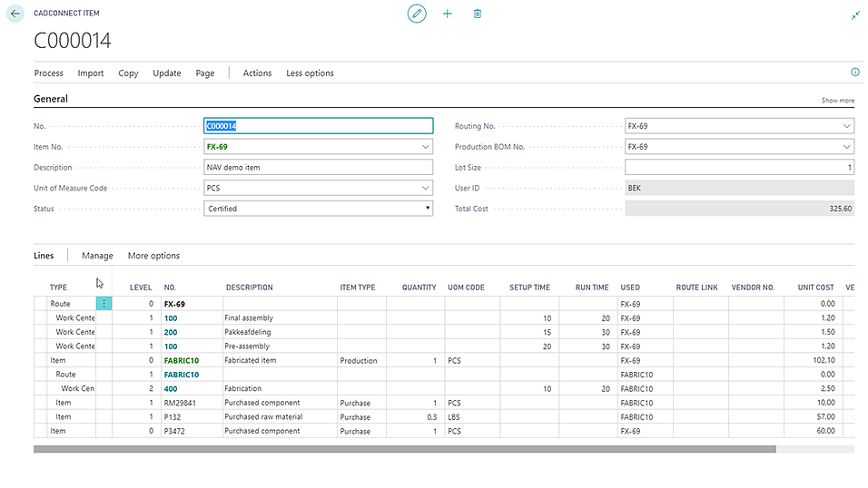Expand the Item No. dropdown
The width and height of the screenshot is (868, 488).
coord(426,147)
